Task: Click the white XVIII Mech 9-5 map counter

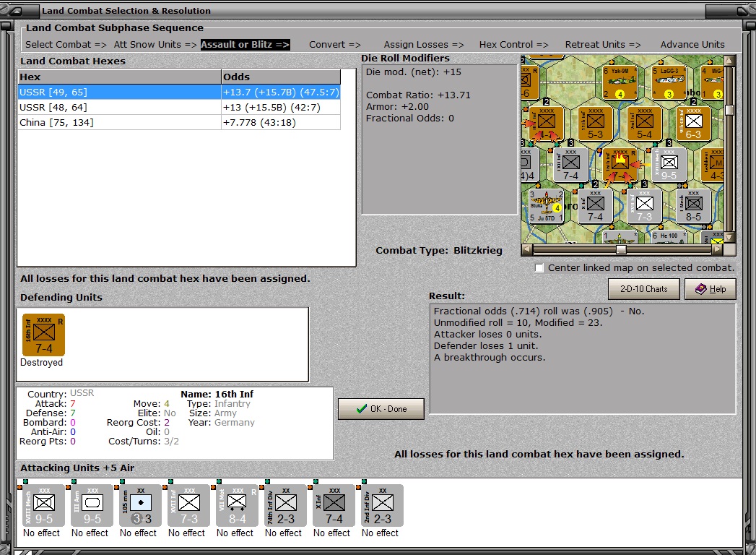Action: click(x=669, y=165)
